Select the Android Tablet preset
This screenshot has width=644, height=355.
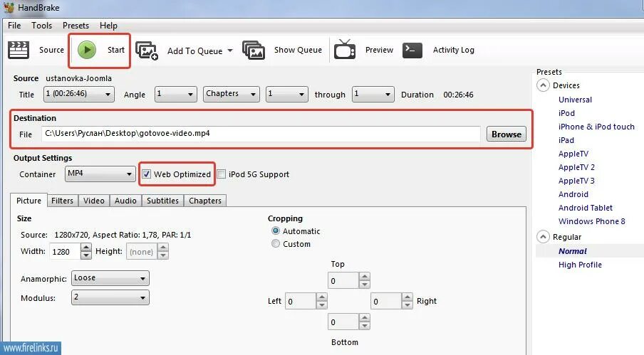(x=586, y=208)
